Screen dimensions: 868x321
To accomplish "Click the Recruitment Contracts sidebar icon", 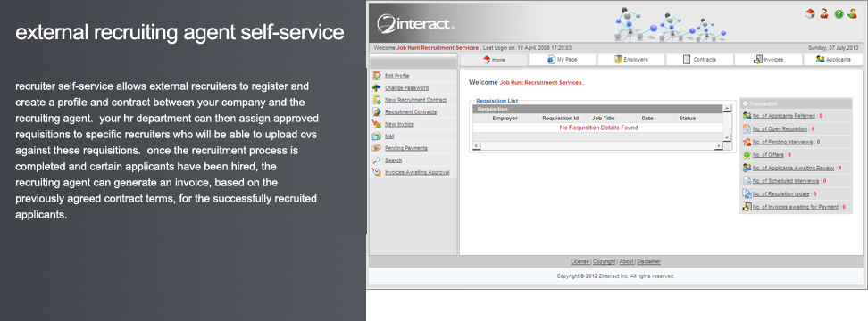I will point(377,112).
